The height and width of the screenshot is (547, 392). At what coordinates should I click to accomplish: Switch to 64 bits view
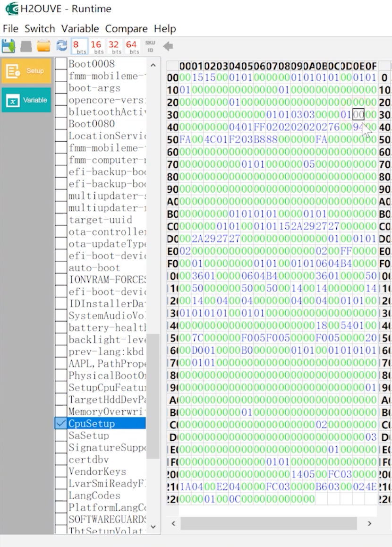click(x=132, y=46)
